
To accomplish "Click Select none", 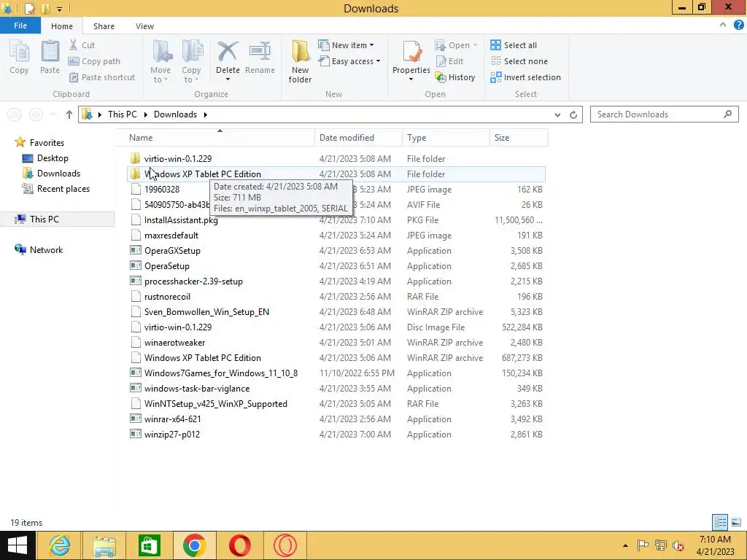I will coord(519,61).
